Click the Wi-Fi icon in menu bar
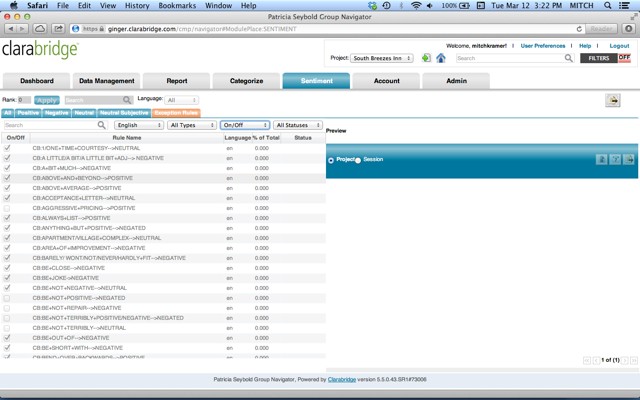The image size is (640, 400). click(416, 5)
